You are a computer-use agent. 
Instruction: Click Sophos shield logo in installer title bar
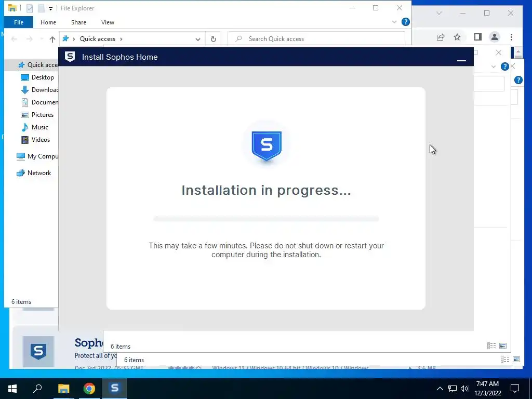(x=70, y=57)
